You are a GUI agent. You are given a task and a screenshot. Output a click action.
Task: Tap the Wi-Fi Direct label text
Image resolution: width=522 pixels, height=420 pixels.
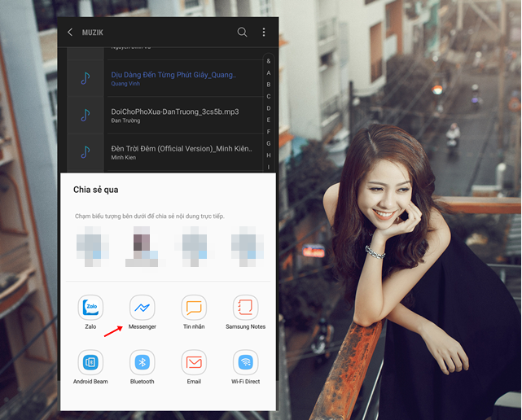[x=246, y=382]
